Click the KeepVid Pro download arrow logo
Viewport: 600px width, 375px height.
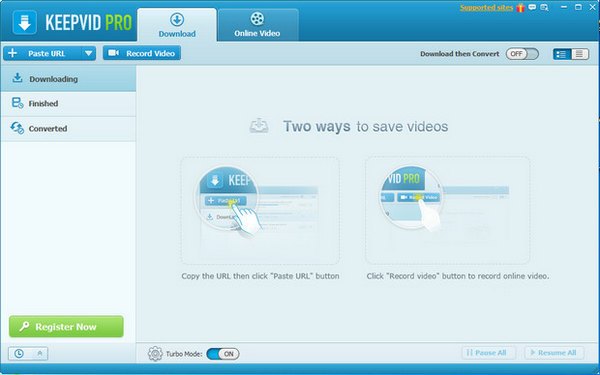[24, 23]
